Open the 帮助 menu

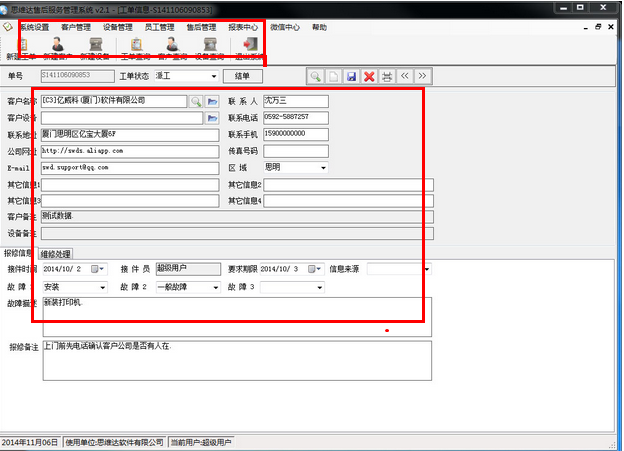319,27
